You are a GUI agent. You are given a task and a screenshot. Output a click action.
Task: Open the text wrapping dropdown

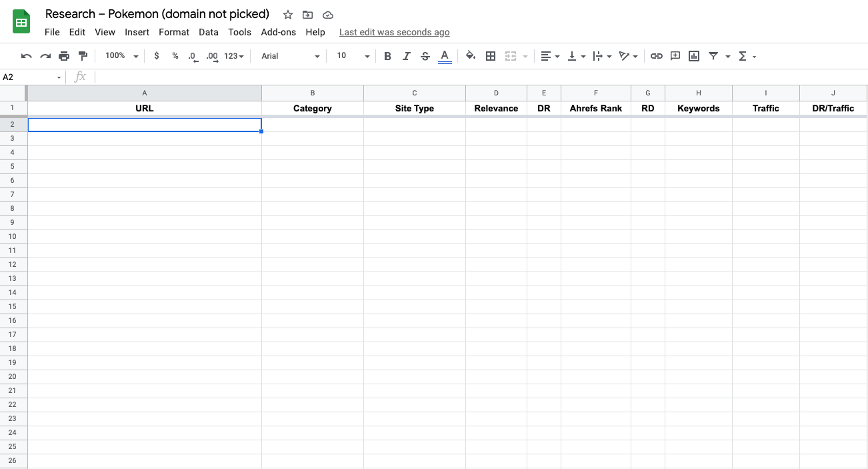(x=602, y=56)
